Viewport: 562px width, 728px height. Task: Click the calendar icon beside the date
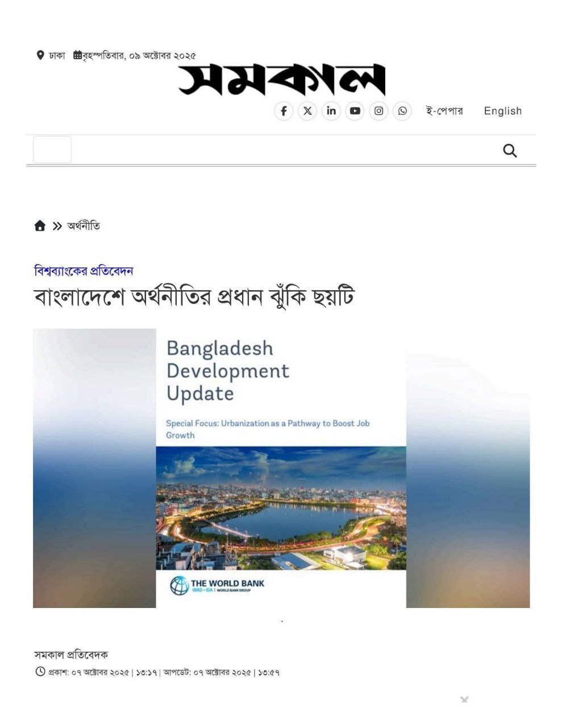(78, 55)
